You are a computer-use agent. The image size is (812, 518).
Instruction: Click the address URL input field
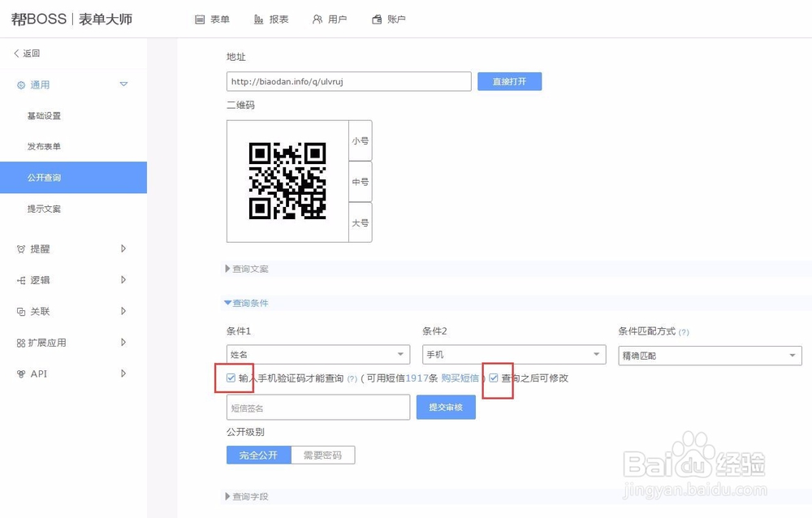pos(349,81)
